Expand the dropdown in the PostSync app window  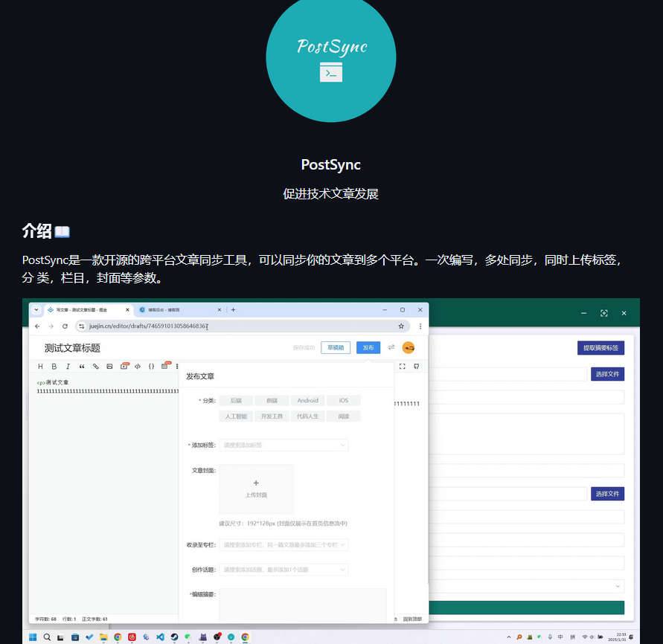618,586
